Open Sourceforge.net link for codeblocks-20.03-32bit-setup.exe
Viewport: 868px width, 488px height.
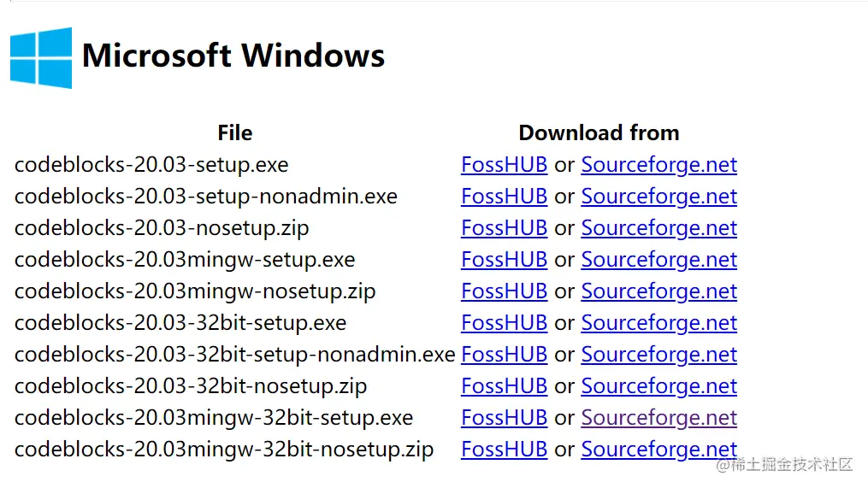(658, 322)
